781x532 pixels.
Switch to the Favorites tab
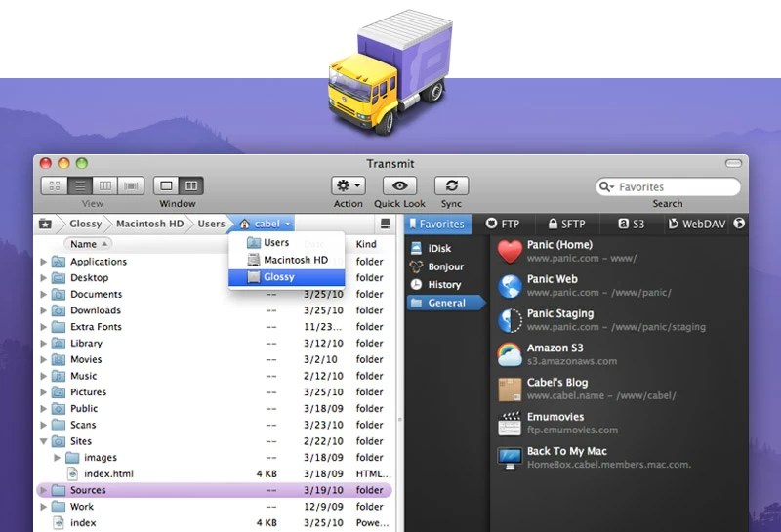(x=436, y=225)
